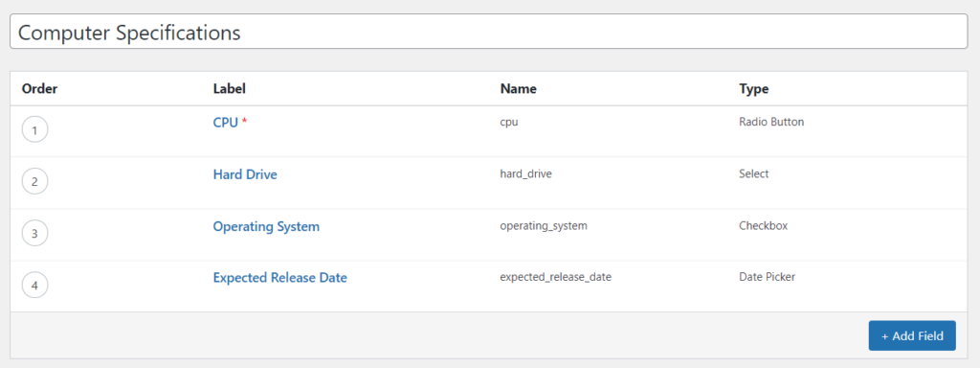Viewport: 980px width, 368px height.
Task: Click the Computer Specifications title input
Action: (x=489, y=33)
